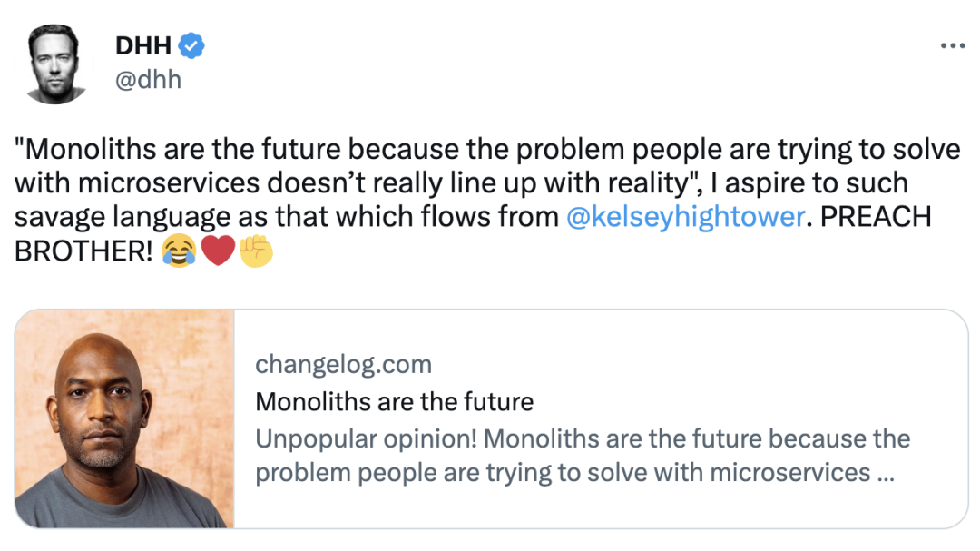Click the @dhh handle under the name
The width and height of the screenshot is (980, 551).
coord(148,79)
